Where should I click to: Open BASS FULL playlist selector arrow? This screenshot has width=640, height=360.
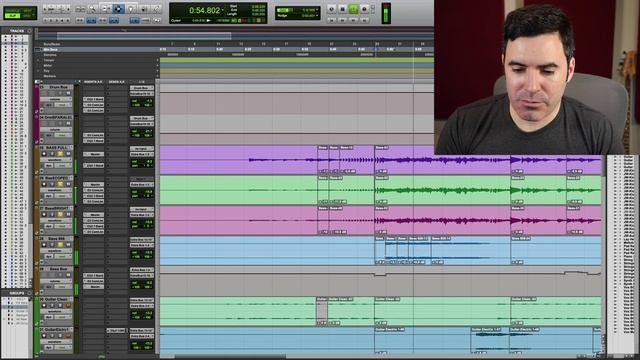71,147
